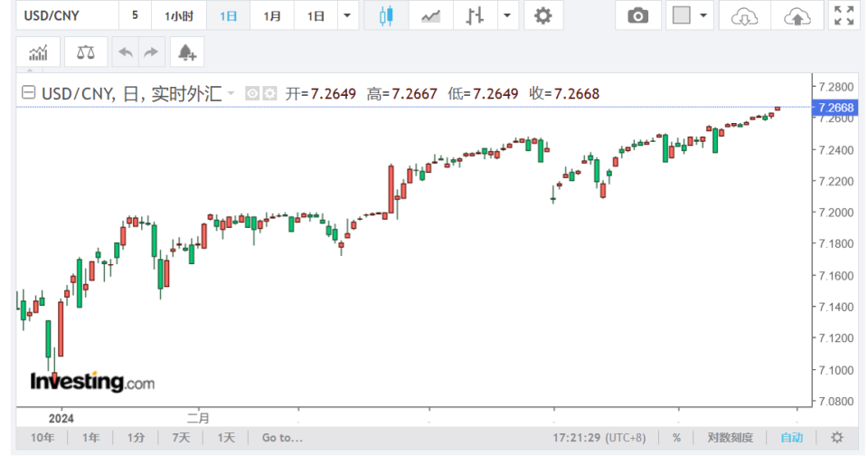Click the 开=7.2649 open value
Image resolution: width=868 pixels, height=456 pixels.
click(320, 93)
